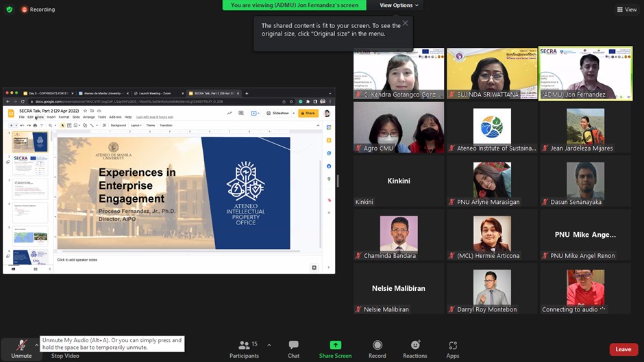
Task: Click the Slideshow button
Action: (x=277, y=113)
